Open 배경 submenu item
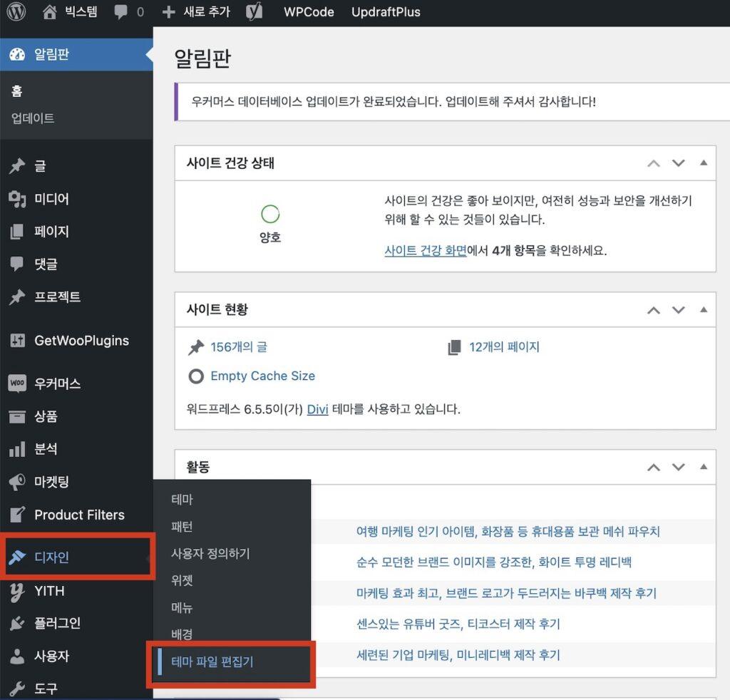Viewport: 730px width, 700px height. (x=182, y=634)
